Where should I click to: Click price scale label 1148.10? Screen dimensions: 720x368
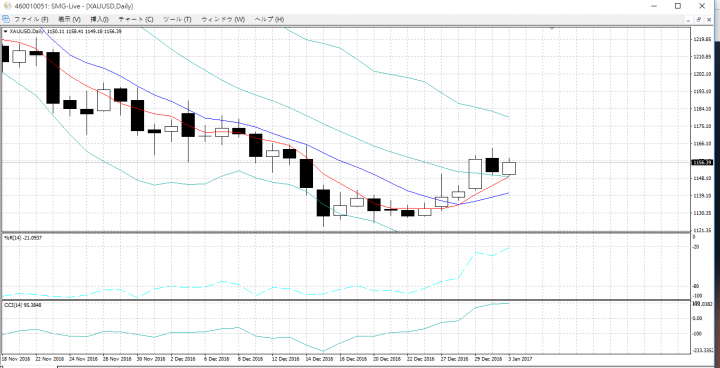(703, 178)
